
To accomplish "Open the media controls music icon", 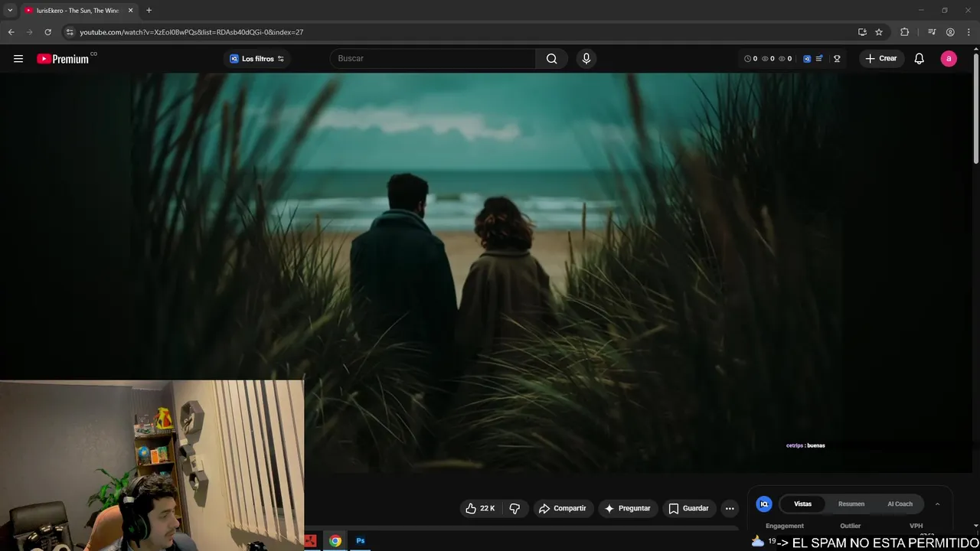I will pyautogui.click(x=932, y=32).
